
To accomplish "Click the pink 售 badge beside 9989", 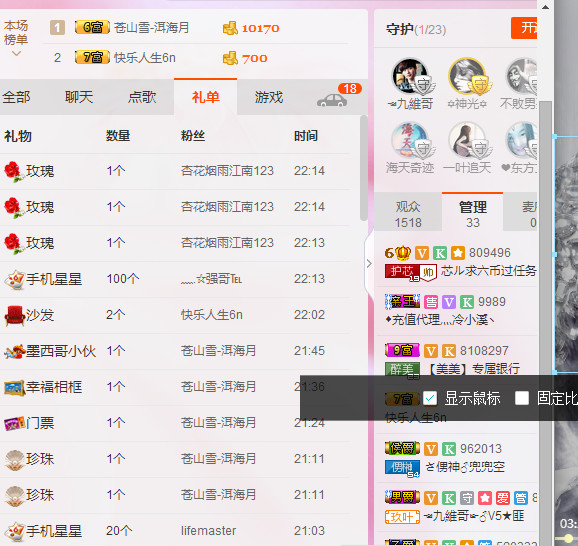I will [x=431, y=302].
